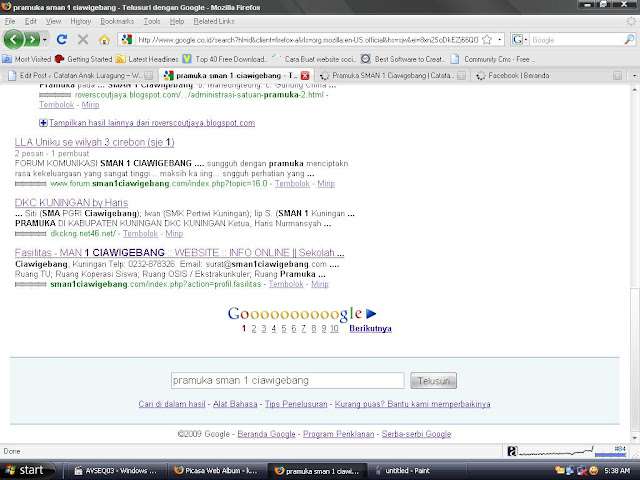Open the Cara Buat website bookmark
The height and width of the screenshot is (480, 640).
tap(313, 59)
